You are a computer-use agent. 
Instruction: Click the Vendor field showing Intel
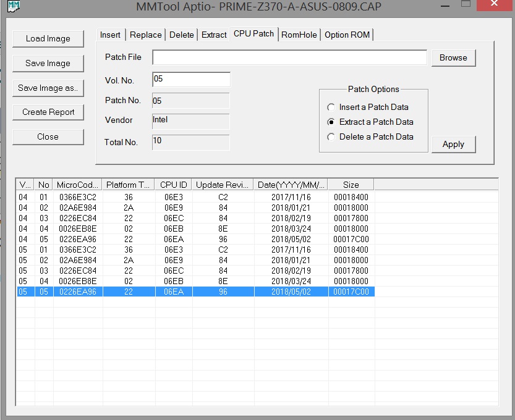(x=191, y=122)
